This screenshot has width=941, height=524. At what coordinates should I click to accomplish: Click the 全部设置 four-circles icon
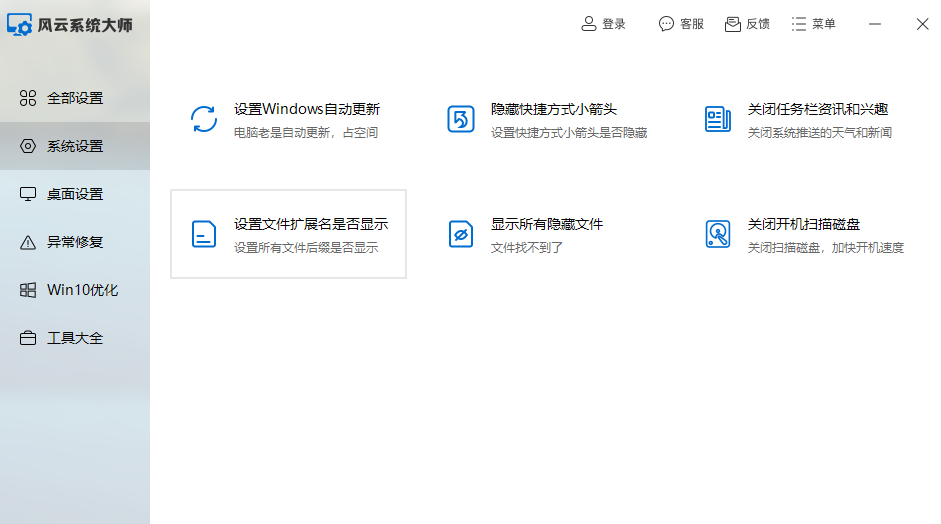pos(28,98)
